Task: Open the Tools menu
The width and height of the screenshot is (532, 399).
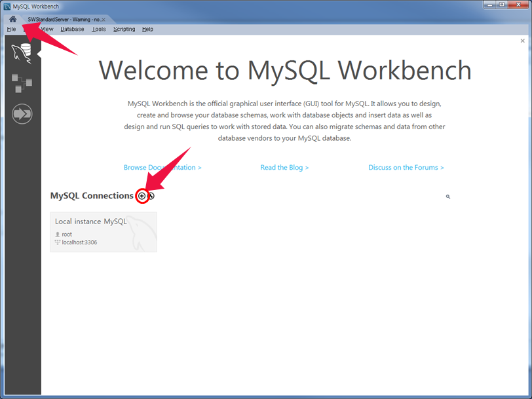Action: coord(99,29)
